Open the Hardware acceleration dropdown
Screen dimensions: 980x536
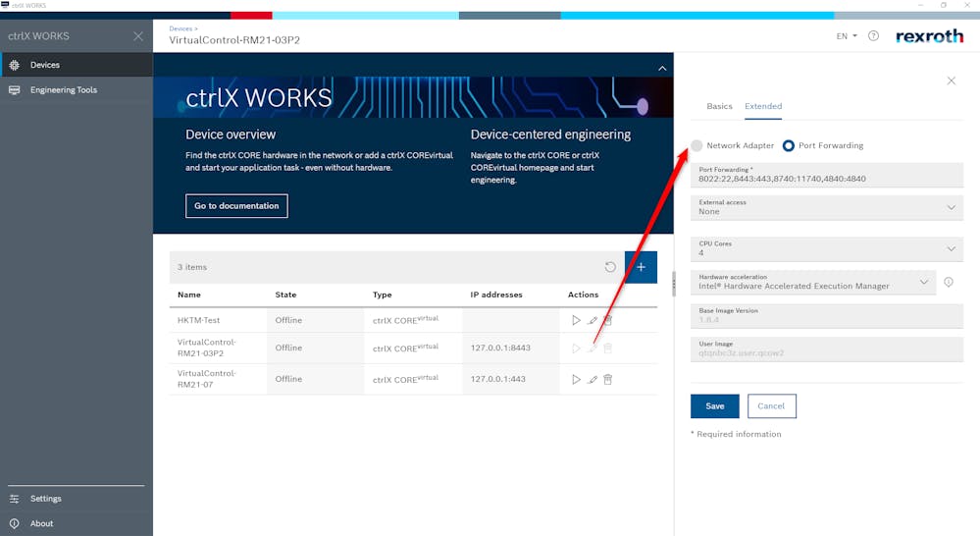[x=812, y=282]
